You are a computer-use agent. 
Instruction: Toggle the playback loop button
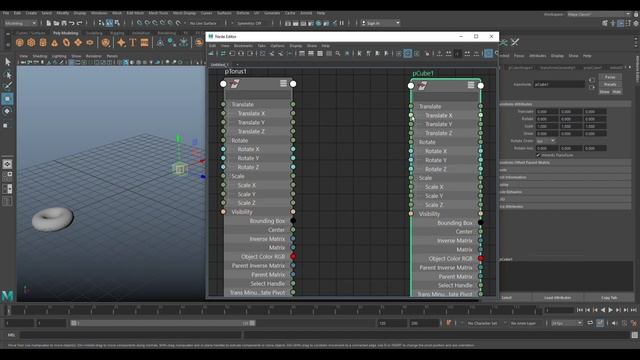[x=590, y=323]
